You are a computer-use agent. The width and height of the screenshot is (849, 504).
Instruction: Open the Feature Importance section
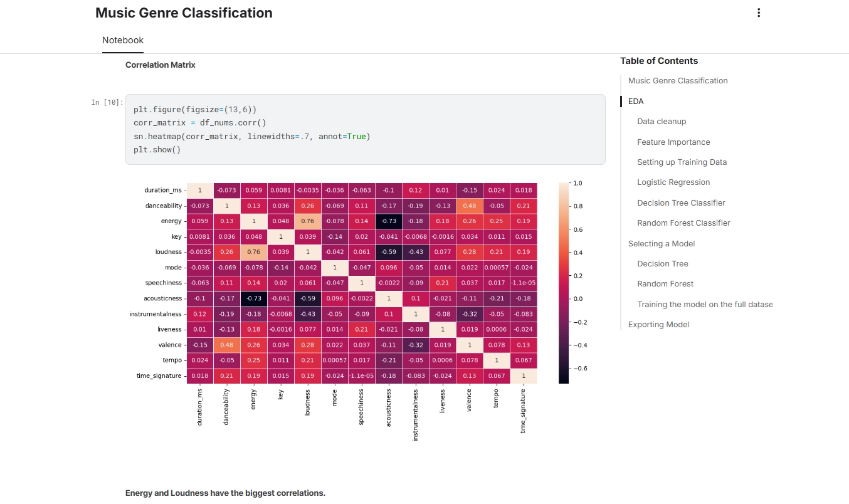pyautogui.click(x=673, y=142)
